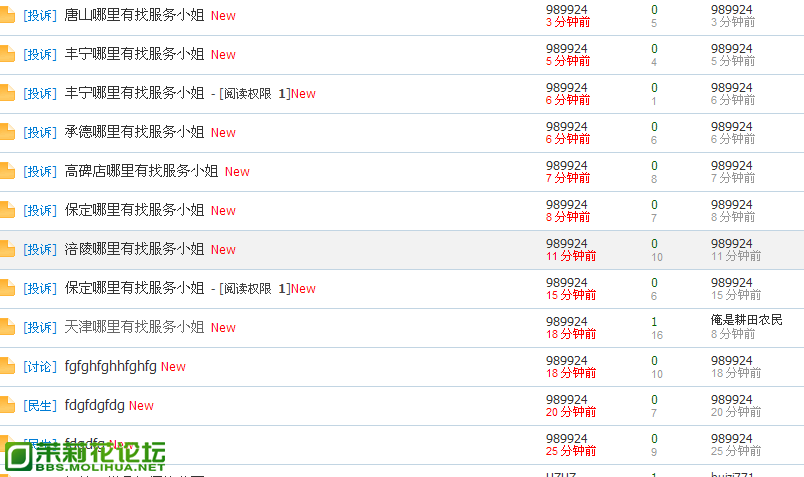Open the 高碑店 thread title
This screenshot has height=477, width=804.
tap(141, 171)
